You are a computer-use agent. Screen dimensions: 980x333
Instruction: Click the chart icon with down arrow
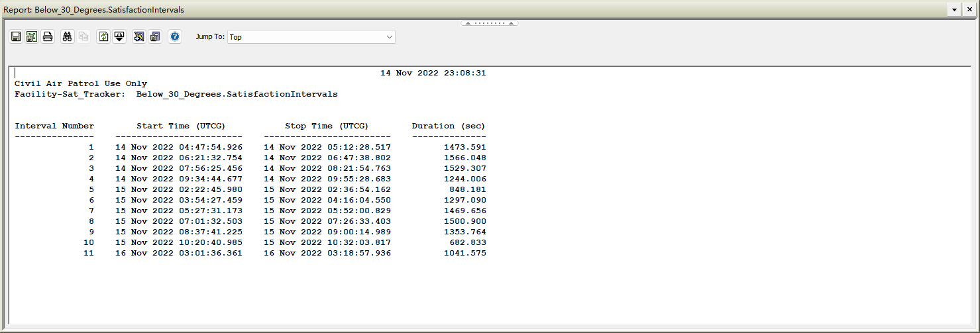coord(119,37)
